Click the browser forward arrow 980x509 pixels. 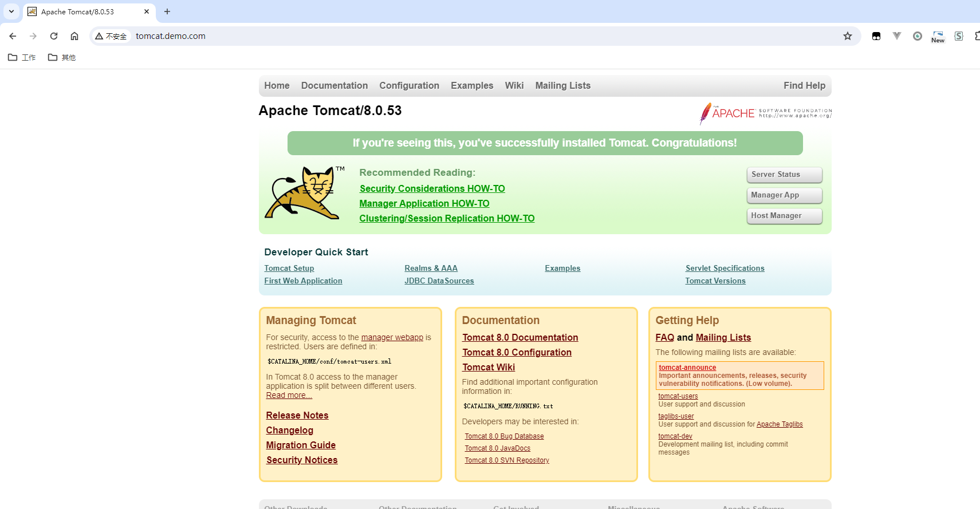(33, 36)
